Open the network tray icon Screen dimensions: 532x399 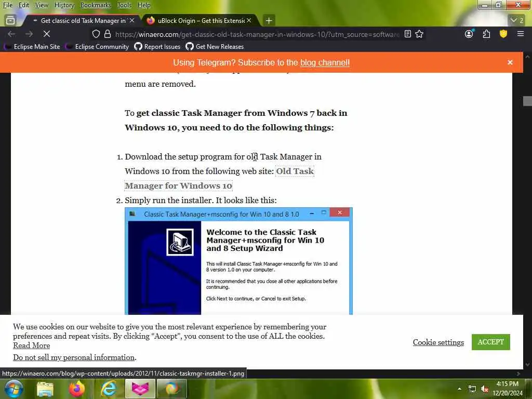click(472, 389)
